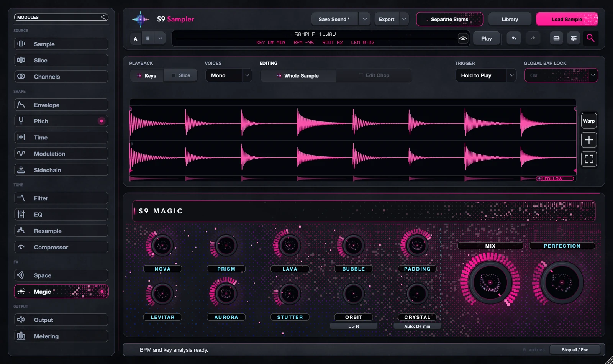Screen dimensions: 613x364
Task: Click the fullscreen expand waveform icon
Action: (589, 159)
